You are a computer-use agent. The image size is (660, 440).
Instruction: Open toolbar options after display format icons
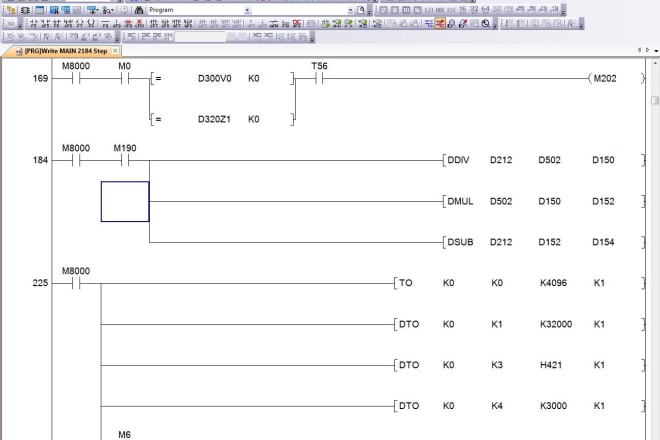tap(563, 10)
